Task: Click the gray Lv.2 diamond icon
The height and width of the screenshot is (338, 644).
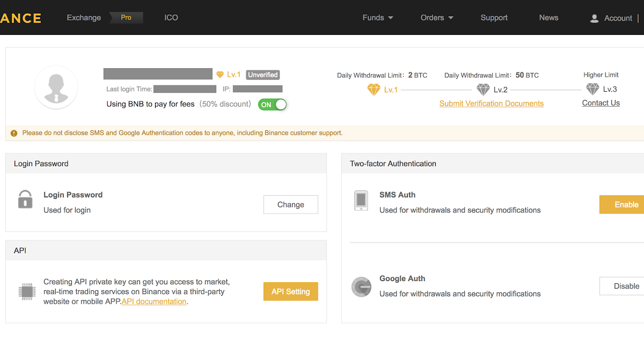Action: pos(483,90)
